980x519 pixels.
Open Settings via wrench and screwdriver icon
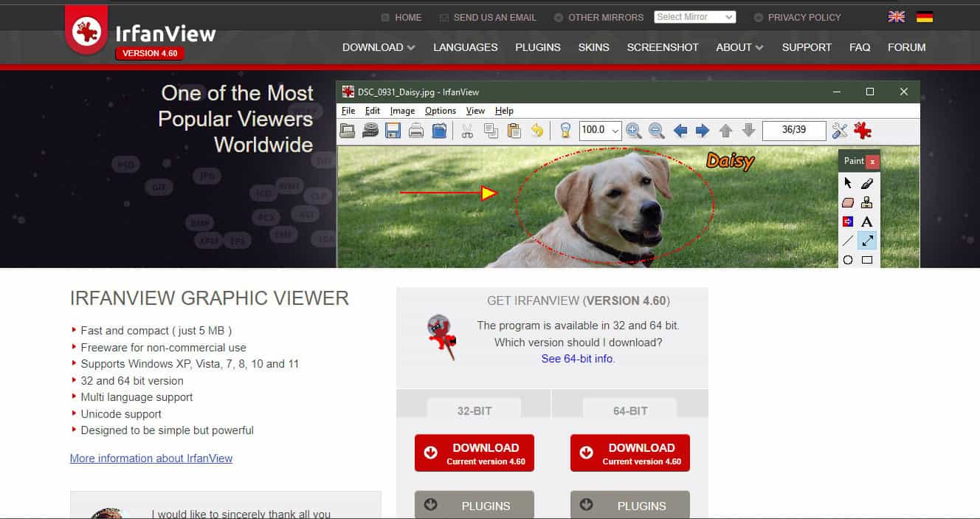click(x=840, y=131)
